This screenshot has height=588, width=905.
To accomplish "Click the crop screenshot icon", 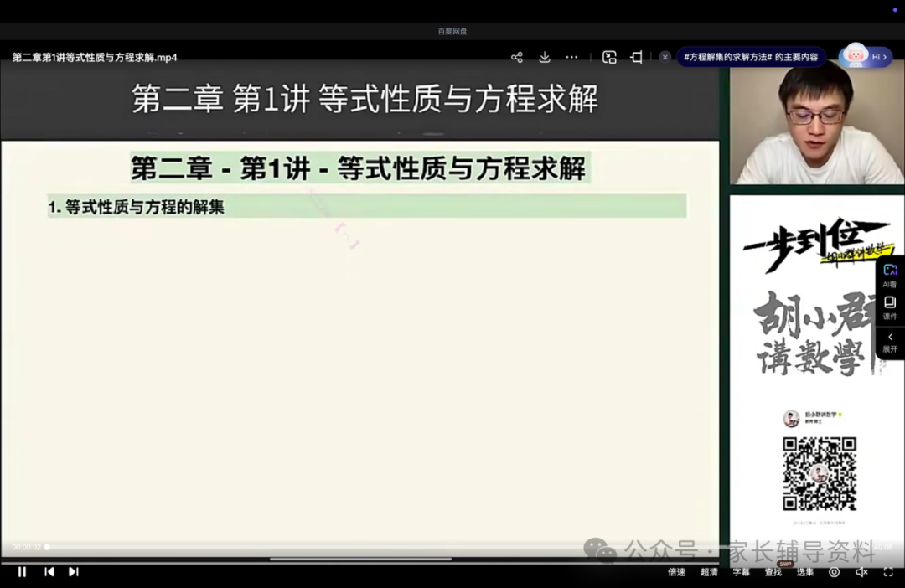I will point(637,57).
